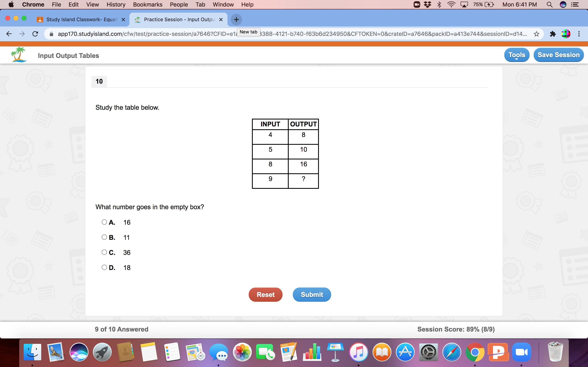The image size is (588, 367).
Task: Open a new tab with the plus button
Action: 236,19
